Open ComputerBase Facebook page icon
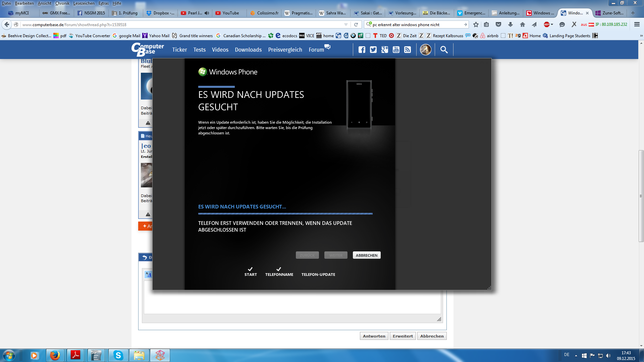This screenshot has height=362, width=644. tap(362, 50)
